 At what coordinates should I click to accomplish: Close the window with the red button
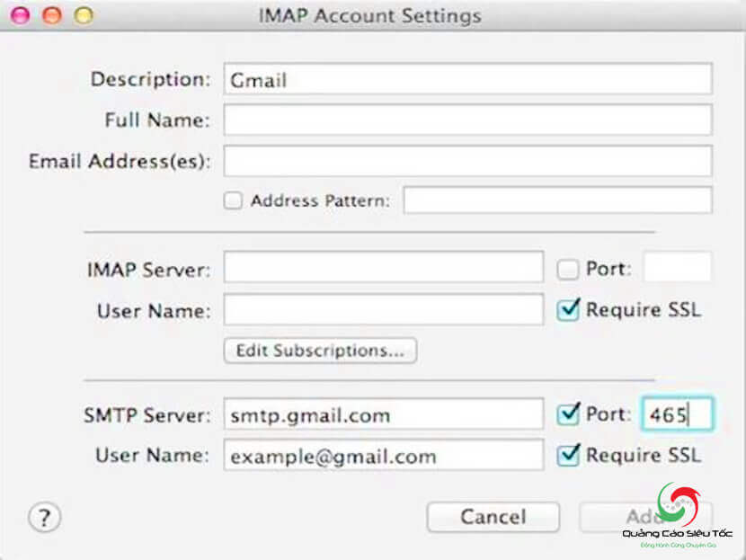click(x=21, y=15)
